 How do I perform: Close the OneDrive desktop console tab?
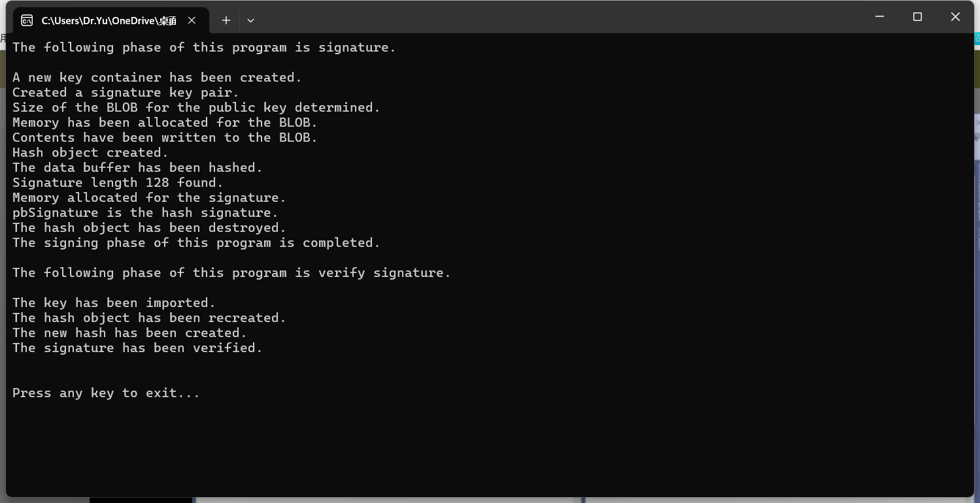point(192,20)
